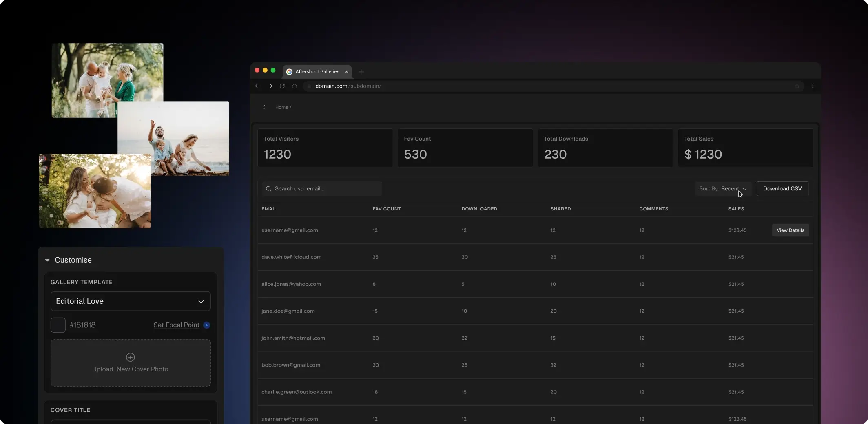
Task: Click the Total Visitors value 1230
Action: tap(277, 155)
